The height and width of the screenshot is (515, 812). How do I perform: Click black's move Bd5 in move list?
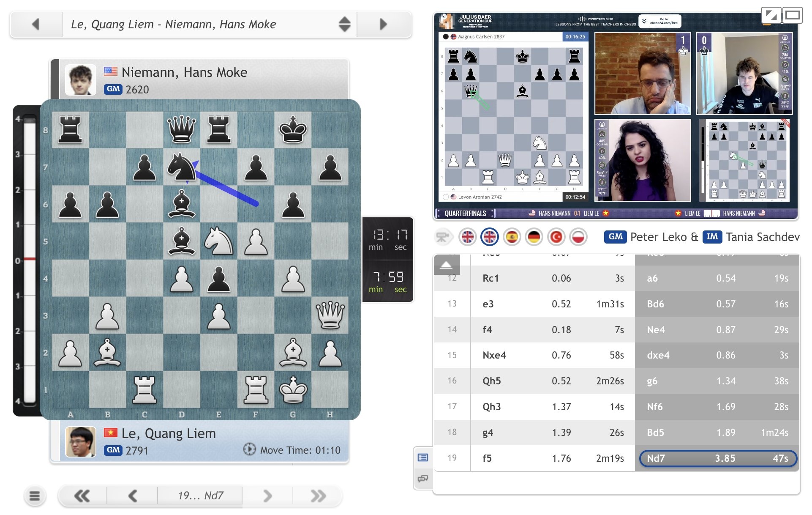click(655, 432)
